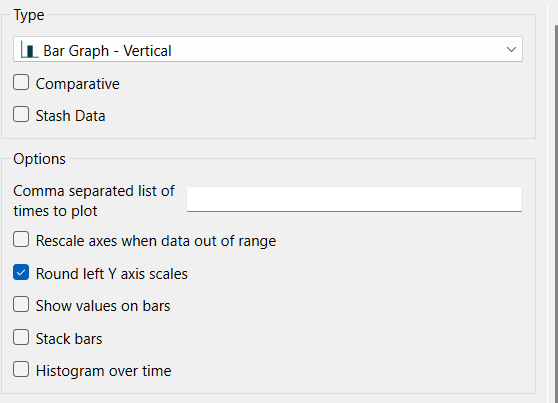Check the Show values on bars box
558x403 pixels.
pyautogui.click(x=21, y=304)
